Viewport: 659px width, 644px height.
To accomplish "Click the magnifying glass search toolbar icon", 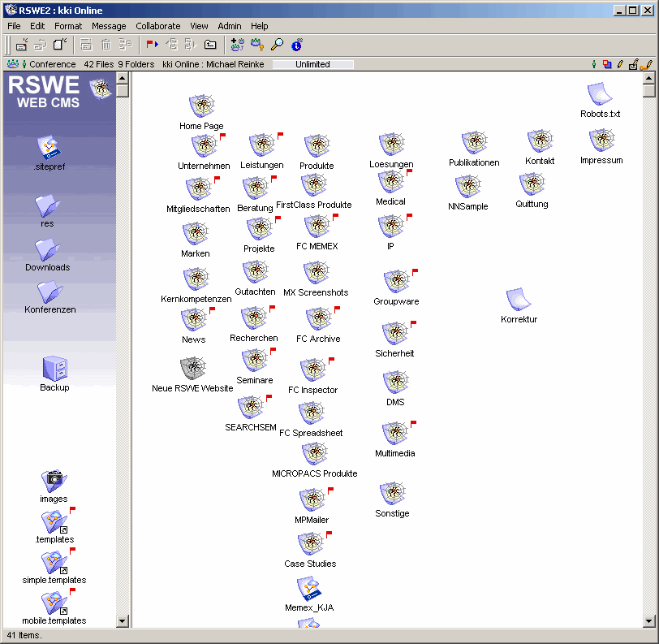I will 277,44.
